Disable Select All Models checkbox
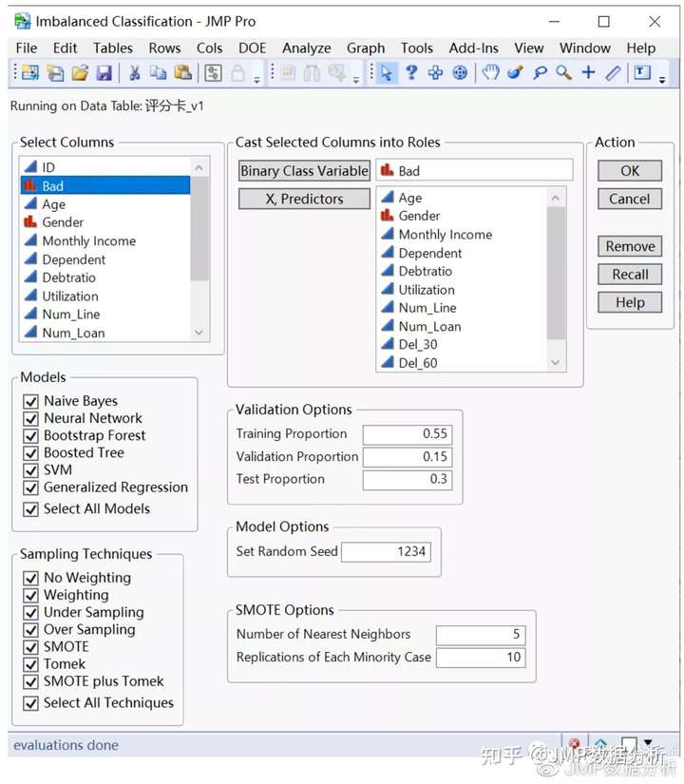The height and width of the screenshot is (784, 684). (x=31, y=509)
